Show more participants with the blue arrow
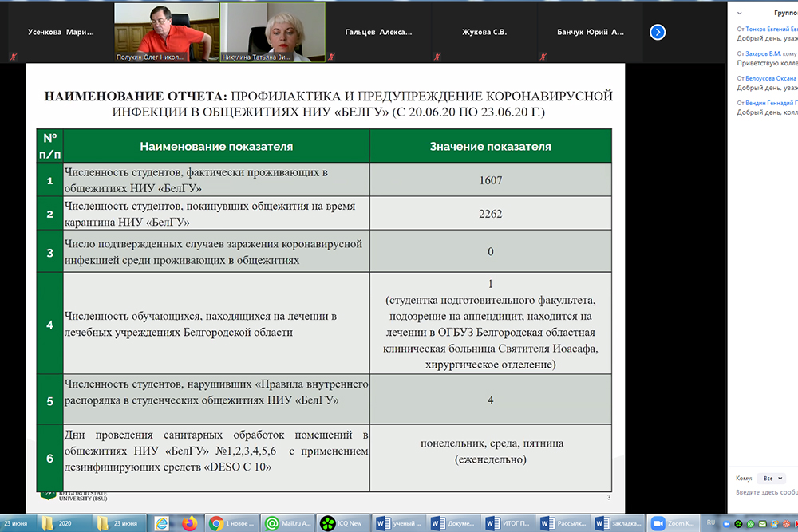 (657, 32)
